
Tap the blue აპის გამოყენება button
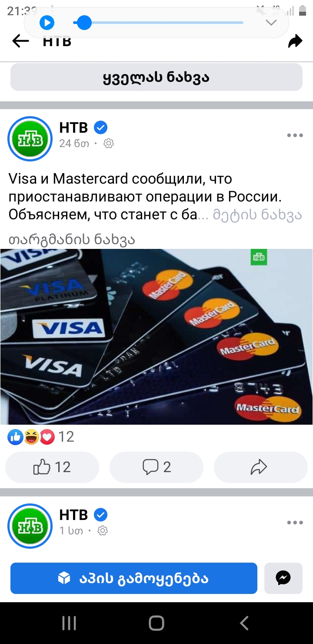click(x=134, y=578)
